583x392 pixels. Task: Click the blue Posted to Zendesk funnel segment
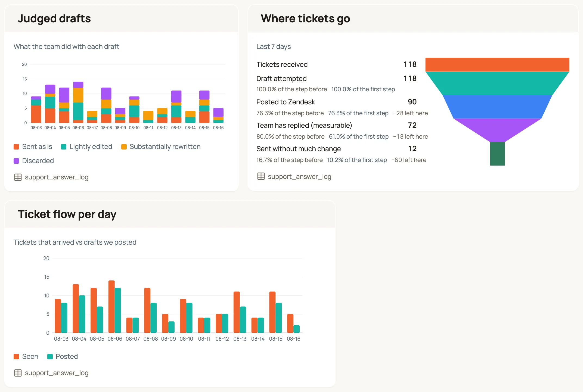pos(497,107)
